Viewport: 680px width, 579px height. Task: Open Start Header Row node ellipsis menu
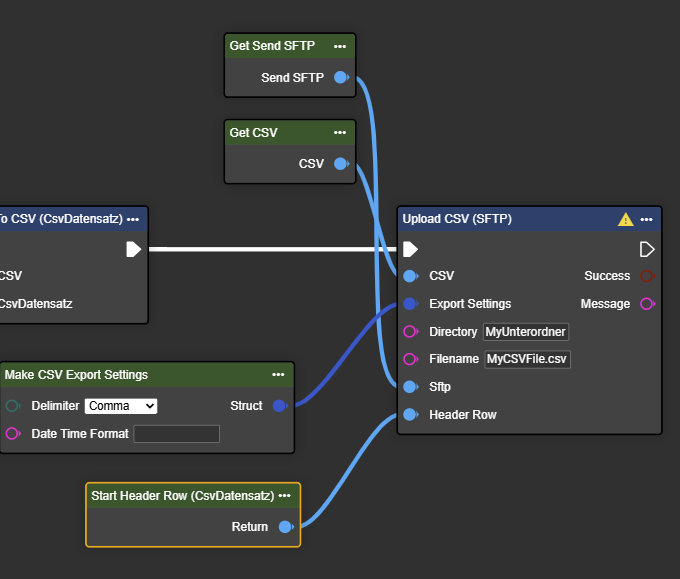coord(285,495)
